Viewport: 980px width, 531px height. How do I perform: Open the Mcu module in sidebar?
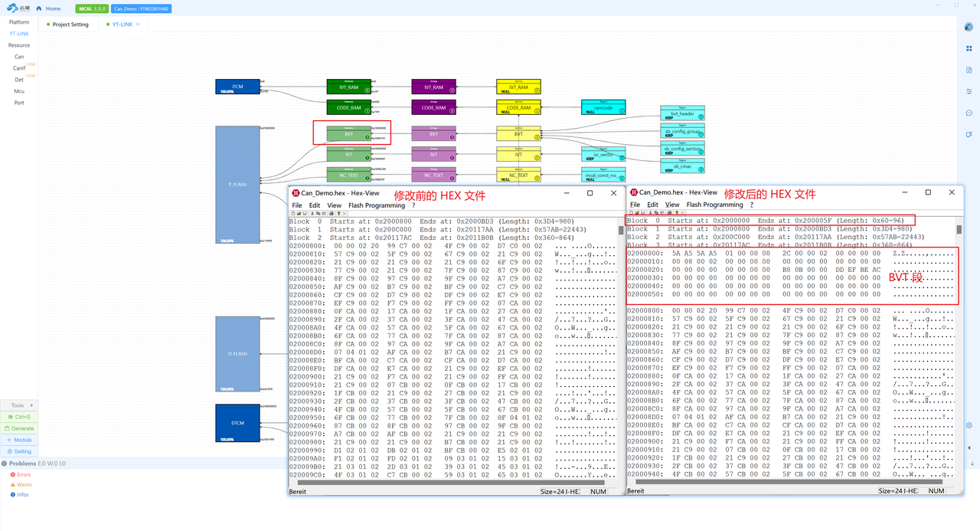point(19,91)
